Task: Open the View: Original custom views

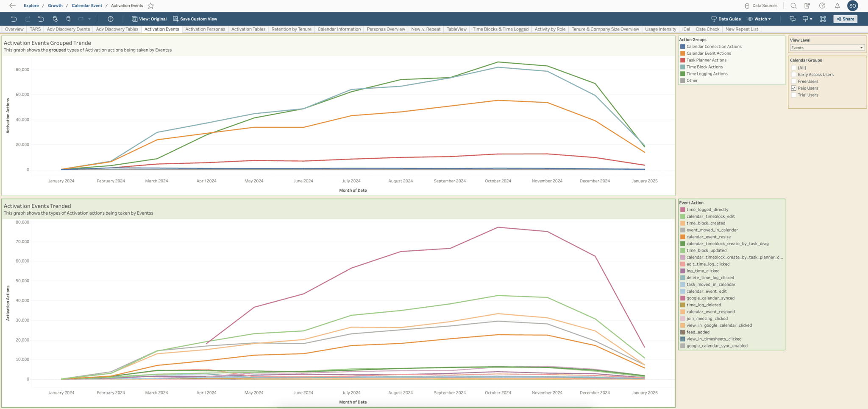Action: click(149, 19)
